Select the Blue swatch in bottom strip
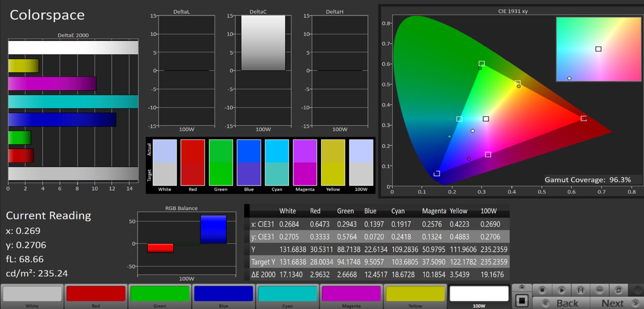Image resolution: width=644 pixels, height=309 pixels. [x=223, y=294]
